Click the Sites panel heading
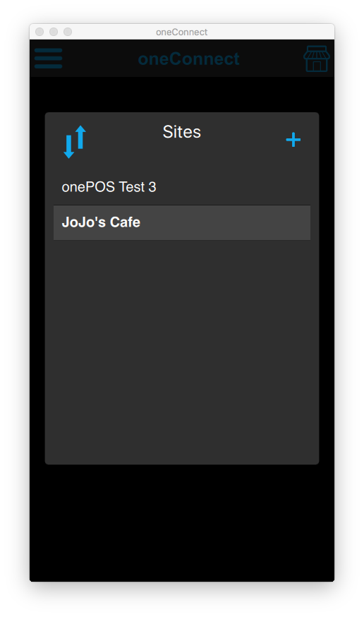This screenshot has height=617, width=364. point(181,132)
